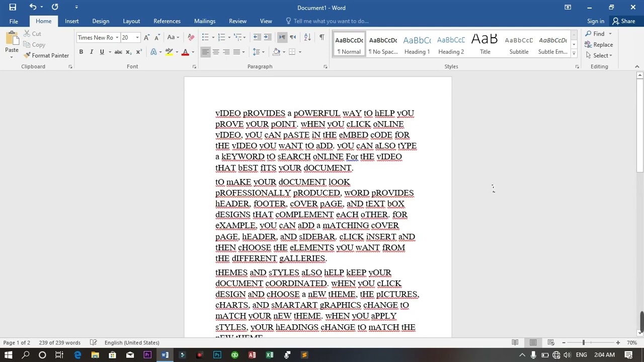Screen dimensions: 644x362
Task: Open Adobe Photoshop from the taskbar
Action: pos(217,355)
